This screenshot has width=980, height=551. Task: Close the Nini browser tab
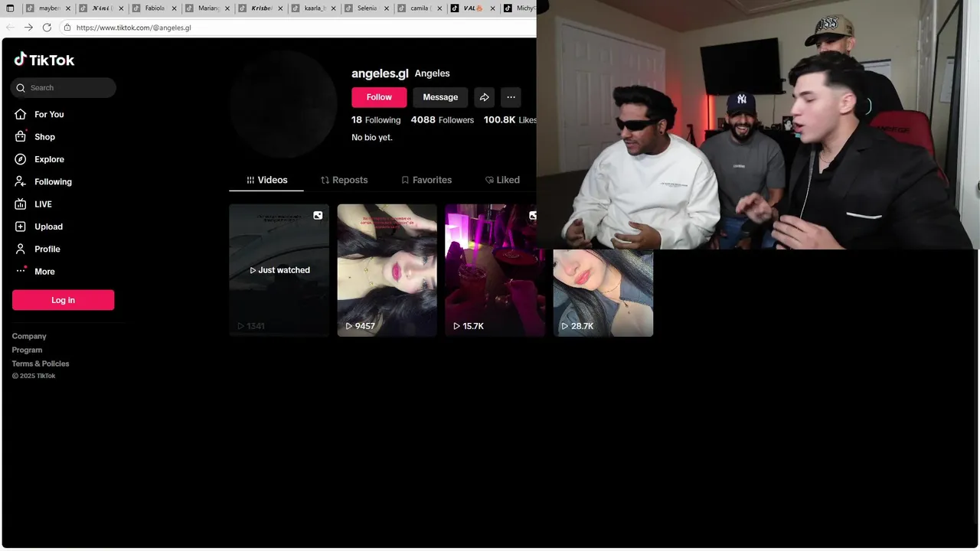pyautogui.click(x=121, y=8)
